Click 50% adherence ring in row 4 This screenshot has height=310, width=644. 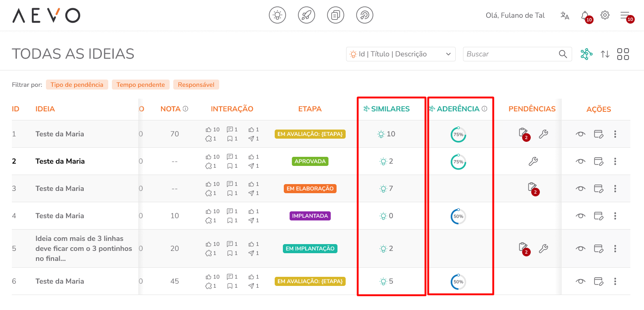point(458,216)
